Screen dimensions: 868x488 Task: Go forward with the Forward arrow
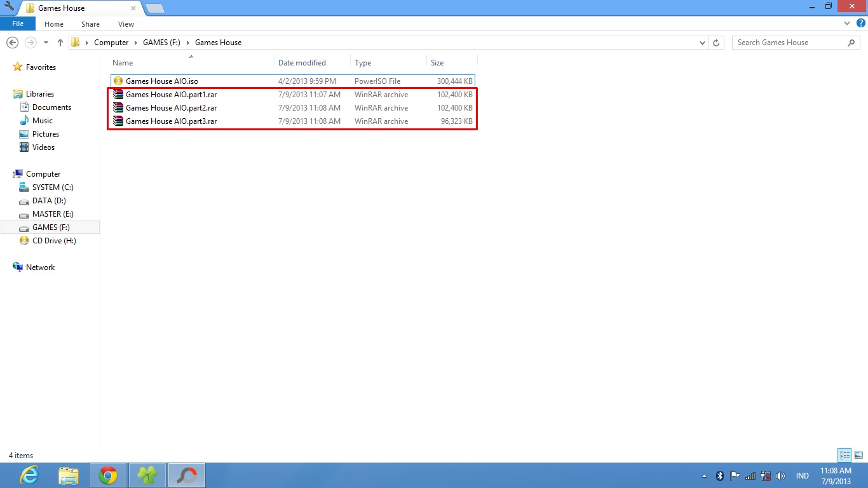(30, 43)
